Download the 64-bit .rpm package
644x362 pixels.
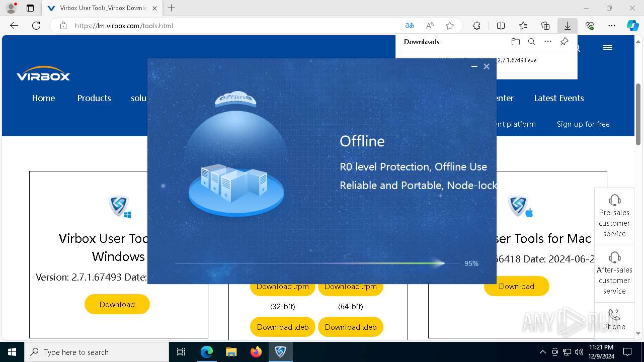coord(351,289)
